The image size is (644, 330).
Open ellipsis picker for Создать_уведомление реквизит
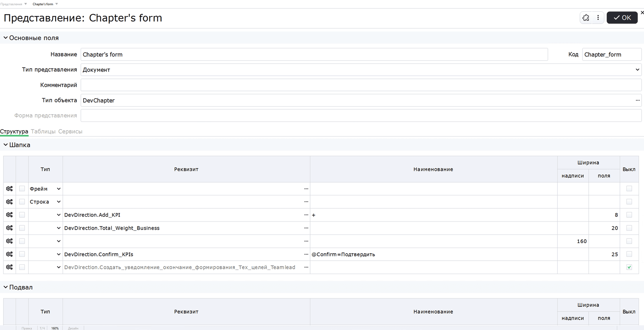[306, 267]
